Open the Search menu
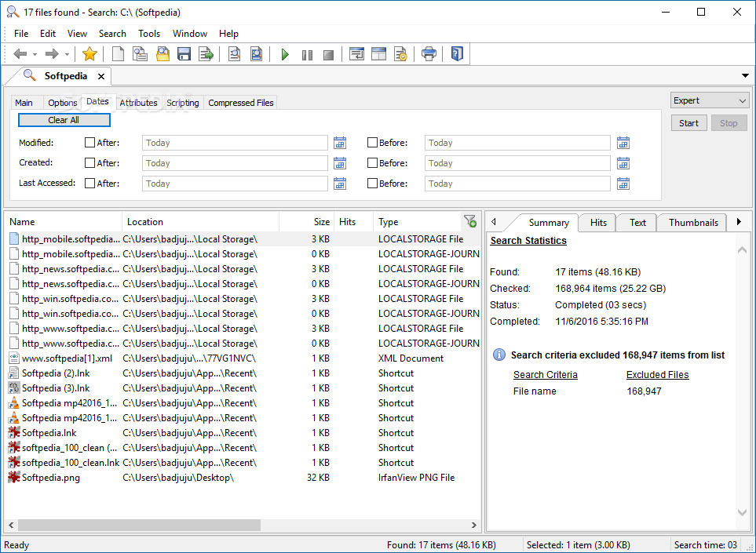Image resolution: width=756 pixels, height=553 pixels. (112, 34)
